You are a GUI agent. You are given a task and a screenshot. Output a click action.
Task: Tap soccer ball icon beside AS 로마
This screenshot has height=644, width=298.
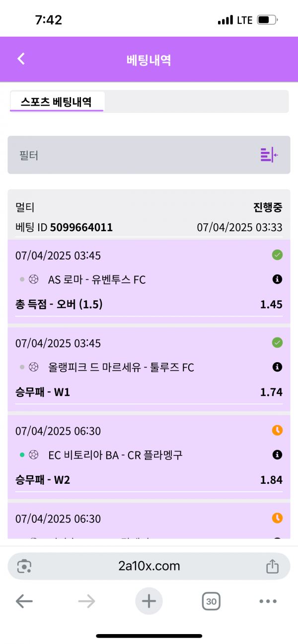(x=34, y=280)
